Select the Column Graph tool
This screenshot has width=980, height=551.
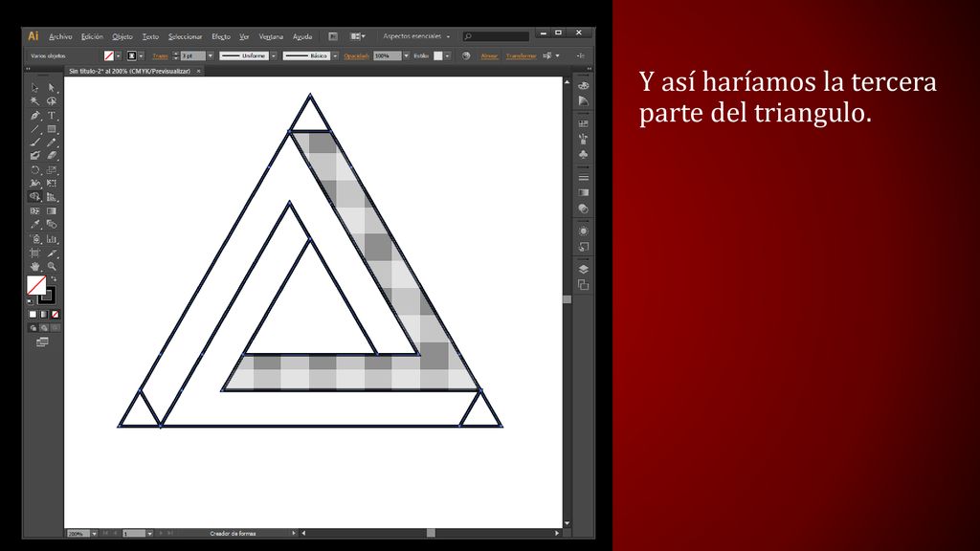[52, 239]
